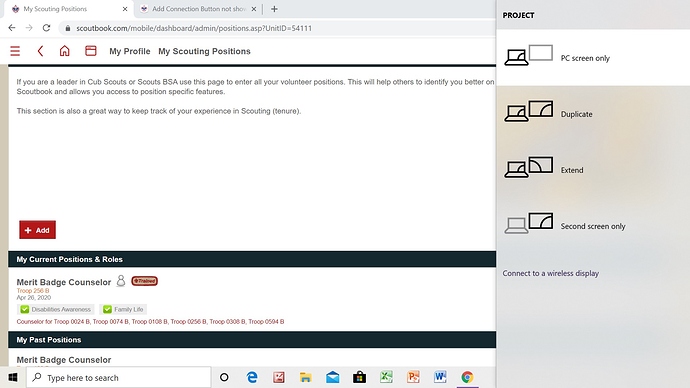Switch to My Scouting Positions tab
Screen dimensions: 690x388
coord(68,9)
